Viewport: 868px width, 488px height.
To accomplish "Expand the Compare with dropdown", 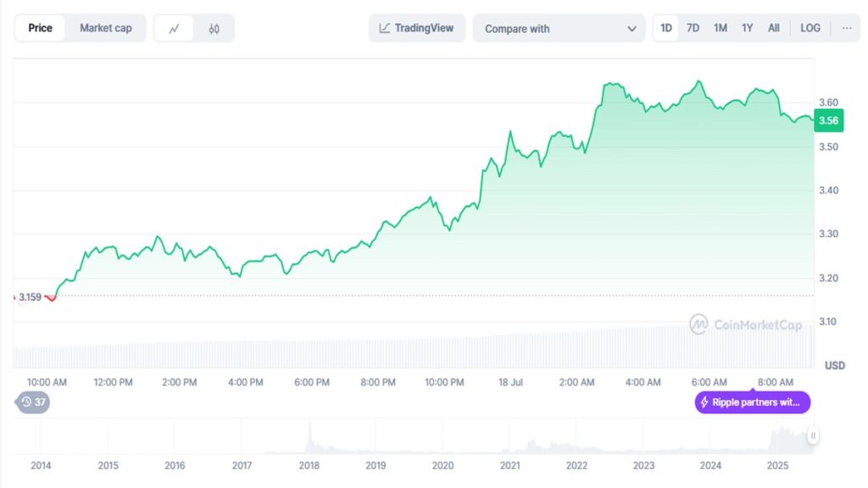I will [559, 28].
